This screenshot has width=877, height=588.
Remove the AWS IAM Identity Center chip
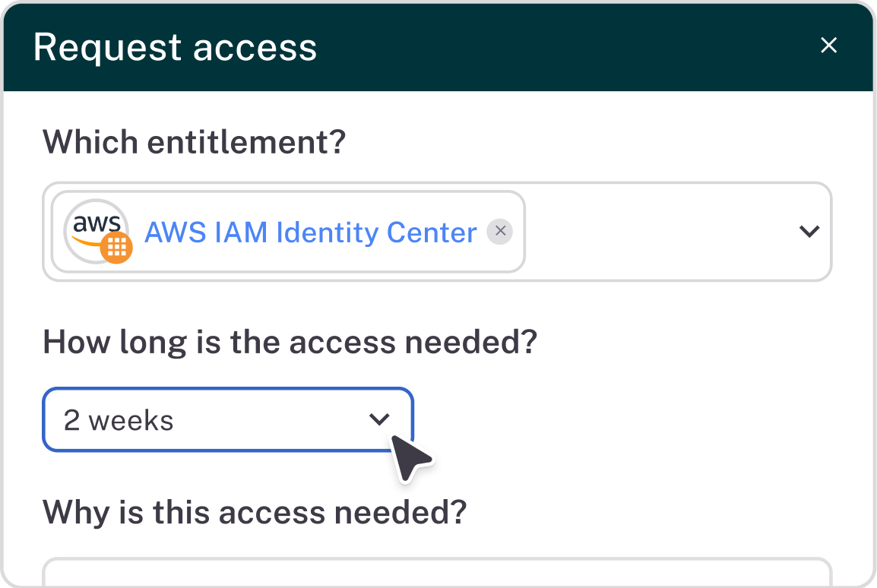(499, 232)
